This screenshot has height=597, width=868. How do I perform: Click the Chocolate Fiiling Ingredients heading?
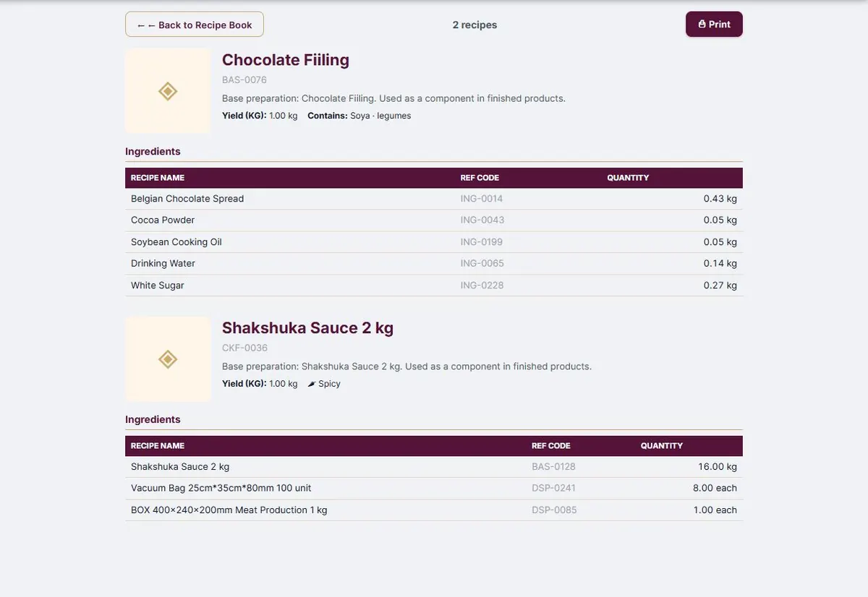point(153,152)
